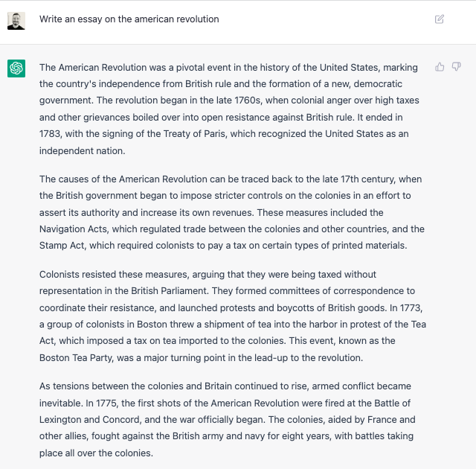
Task: Click the words "Lexington and Concord"
Action: (91, 419)
